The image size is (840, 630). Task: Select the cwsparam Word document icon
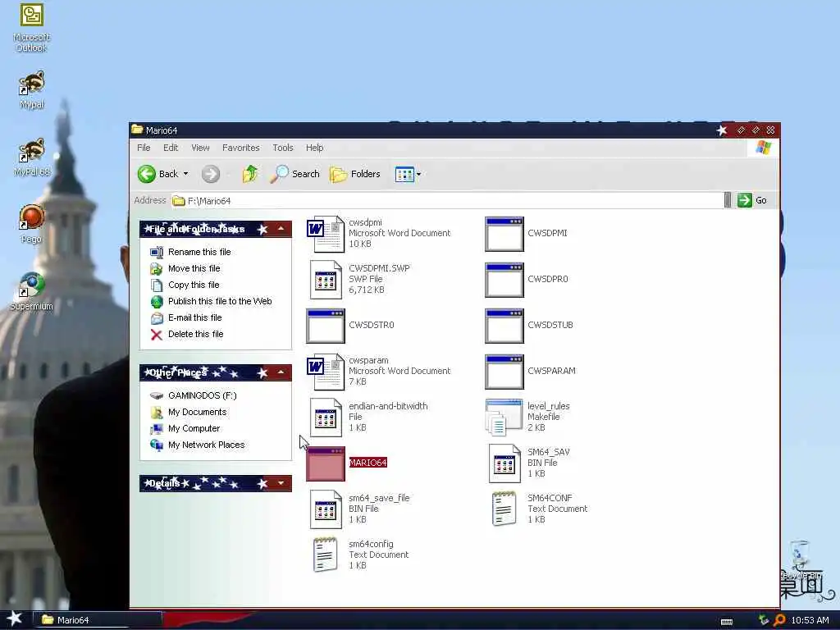click(x=326, y=372)
